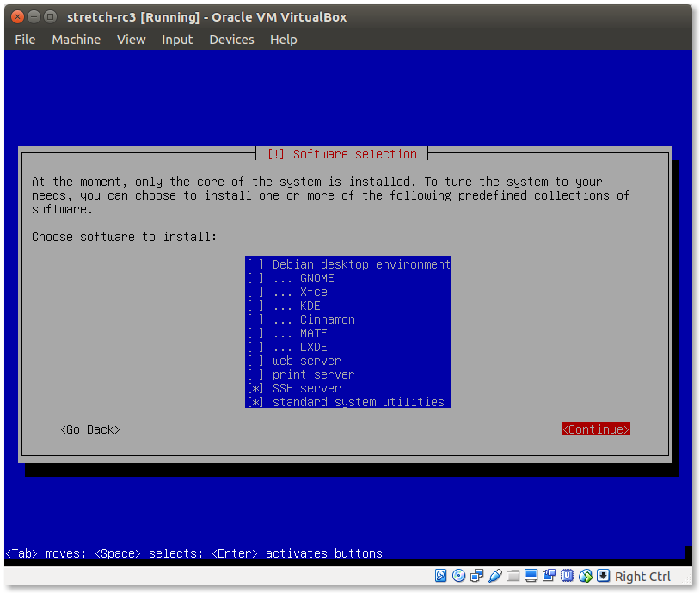Open the File menu
This screenshot has width=700, height=593.
25,40
